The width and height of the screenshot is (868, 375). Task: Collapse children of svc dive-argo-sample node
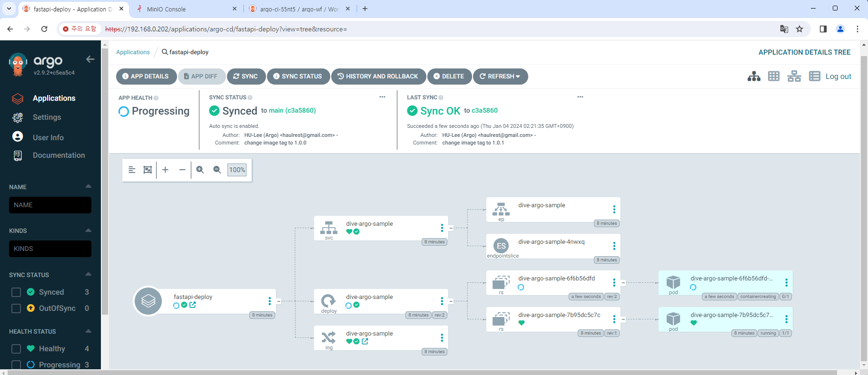tap(451, 228)
